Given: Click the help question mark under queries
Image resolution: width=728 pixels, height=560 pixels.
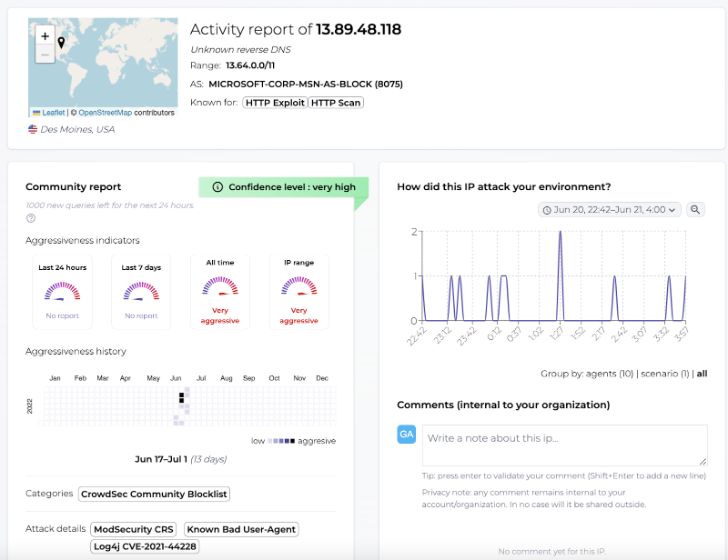Looking at the screenshot, I should (31, 218).
